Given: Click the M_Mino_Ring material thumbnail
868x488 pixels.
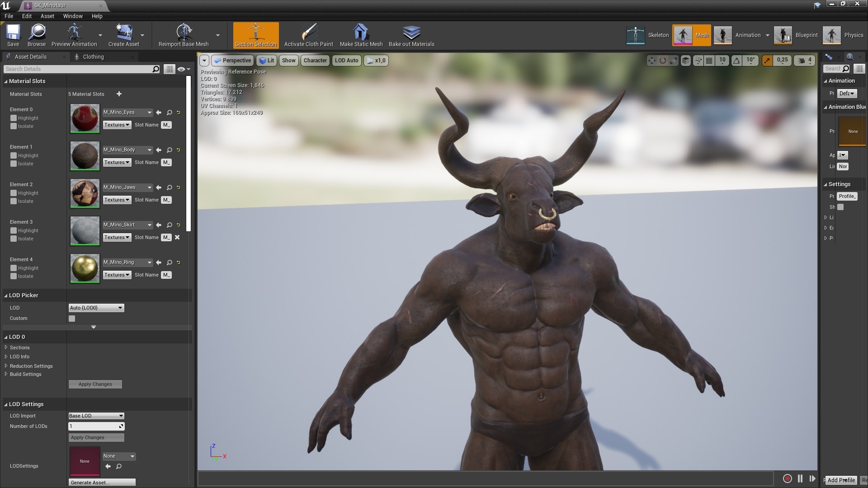Looking at the screenshot, I should click(x=85, y=268).
